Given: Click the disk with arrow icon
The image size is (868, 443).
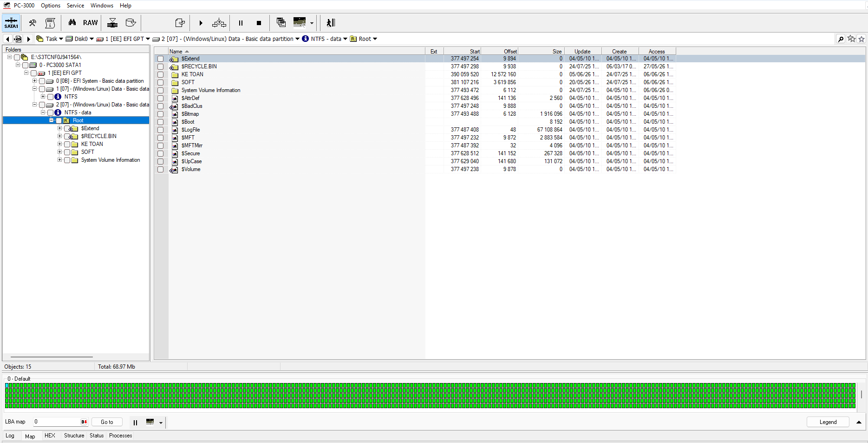Looking at the screenshot, I should pos(131,23).
